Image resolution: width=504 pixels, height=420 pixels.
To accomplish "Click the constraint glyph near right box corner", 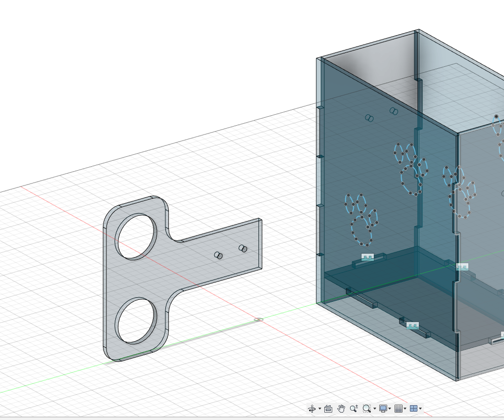I will click(462, 267).
